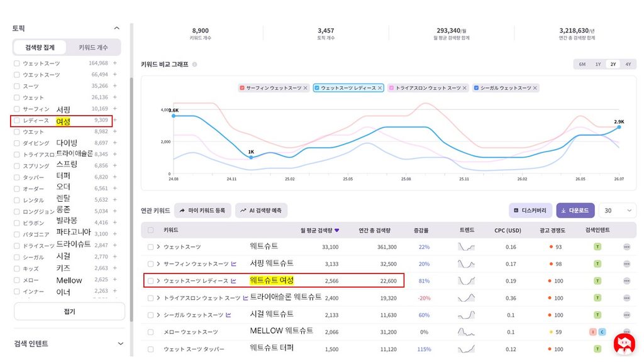Click the info icon beside 키워드 비교 그래프
The height and width of the screenshot is (362, 644).
[195, 65]
